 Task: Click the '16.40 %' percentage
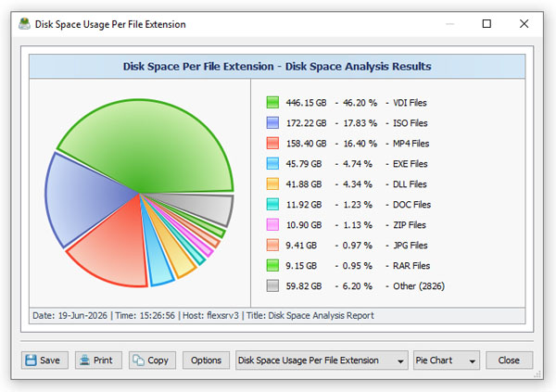coord(360,144)
